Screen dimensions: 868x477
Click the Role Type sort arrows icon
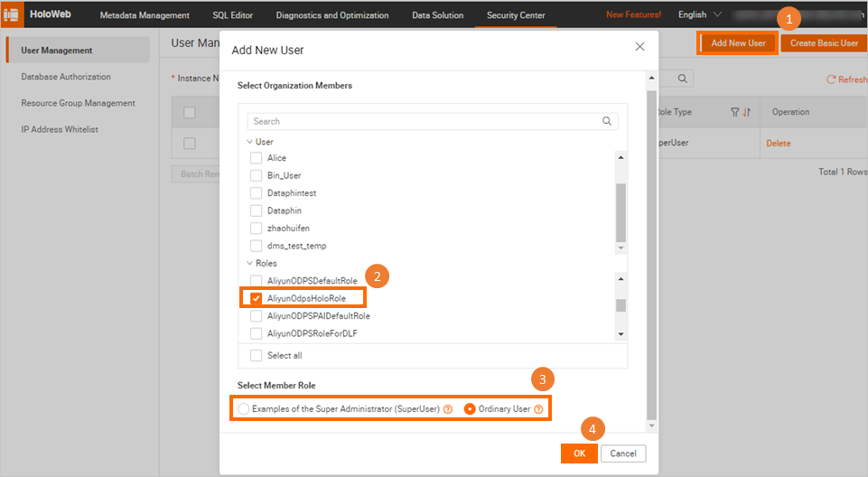[x=746, y=112]
